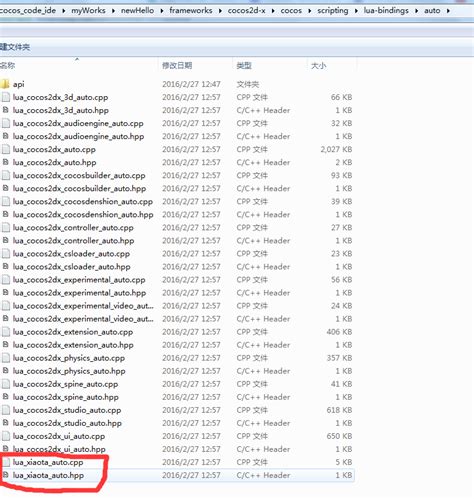
Task: Click the 618 KB size cell
Action: [x=339, y=410]
